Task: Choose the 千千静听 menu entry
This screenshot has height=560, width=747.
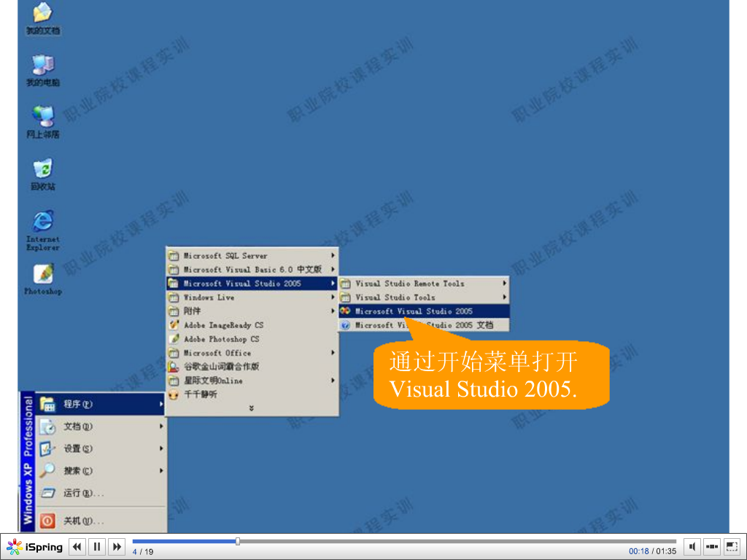Action: click(x=252, y=394)
